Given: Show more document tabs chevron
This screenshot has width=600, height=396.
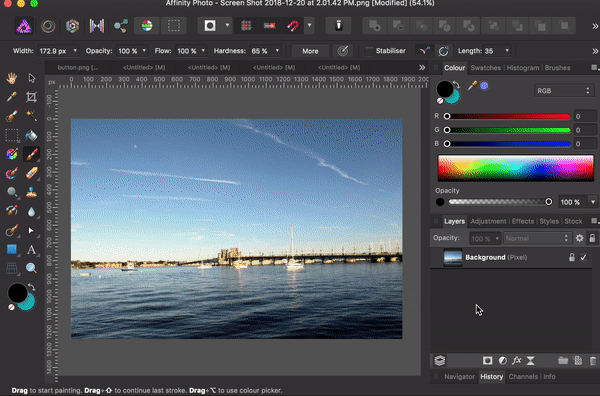Looking at the screenshot, I should point(422,67).
